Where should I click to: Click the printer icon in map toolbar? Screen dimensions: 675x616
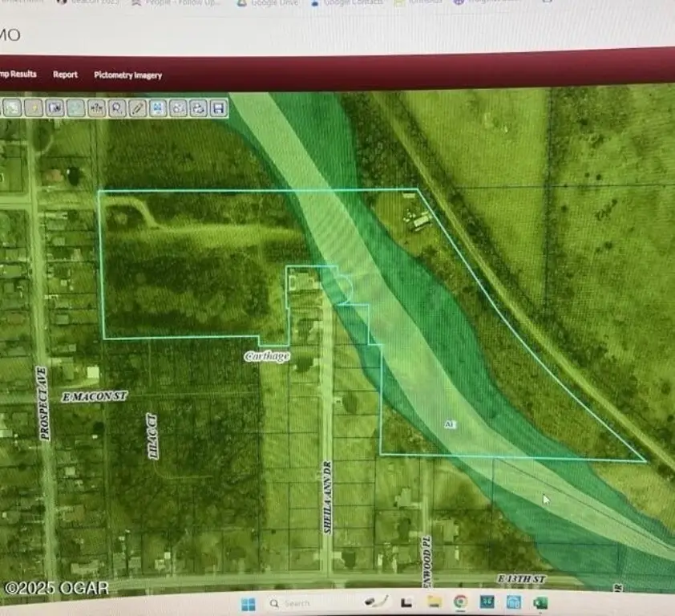[198, 108]
